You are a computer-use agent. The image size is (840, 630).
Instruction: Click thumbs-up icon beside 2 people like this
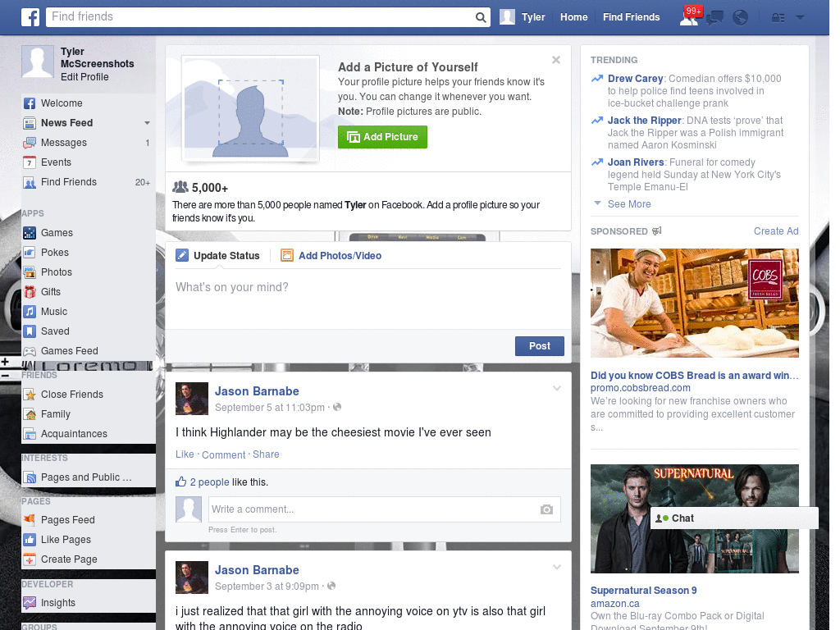coord(181,482)
